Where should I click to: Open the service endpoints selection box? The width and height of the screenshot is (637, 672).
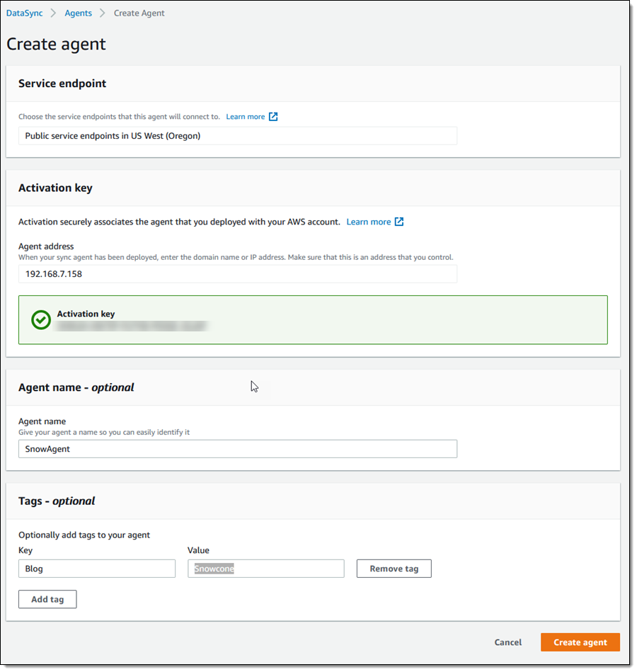point(237,136)
